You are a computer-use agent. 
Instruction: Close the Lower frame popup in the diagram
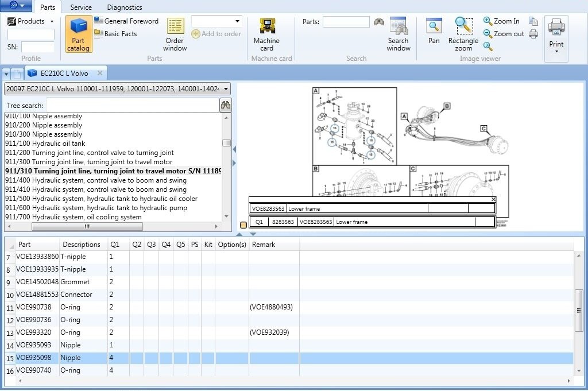[x=493, y=199]
